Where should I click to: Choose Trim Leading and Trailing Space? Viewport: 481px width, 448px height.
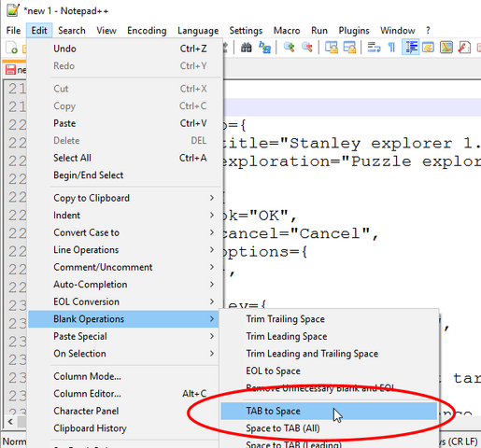pyautogui.click(x=329, y=354)
